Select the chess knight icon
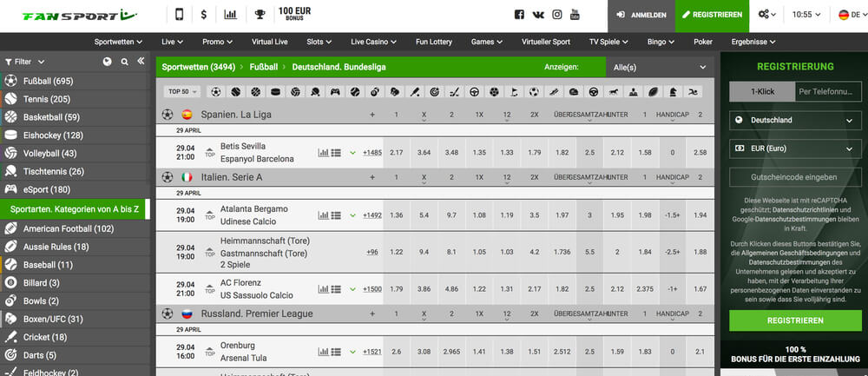The width and height of the screenshot is (868, 376). [x=673, y=92]
